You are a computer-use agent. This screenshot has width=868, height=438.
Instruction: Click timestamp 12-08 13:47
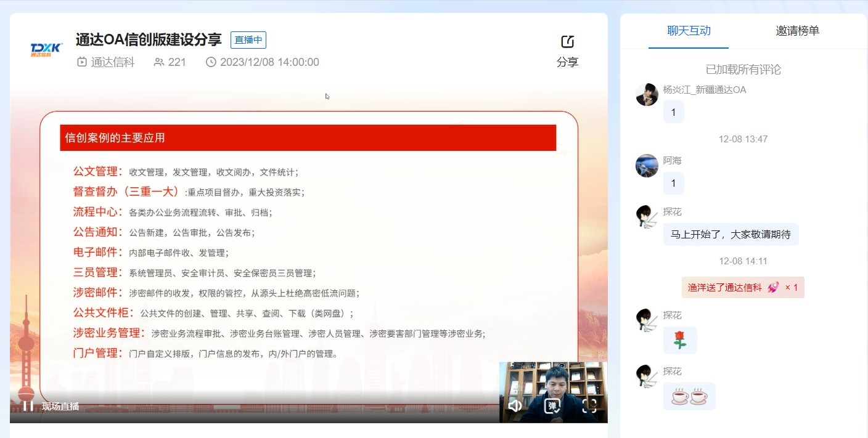(743, 139)
